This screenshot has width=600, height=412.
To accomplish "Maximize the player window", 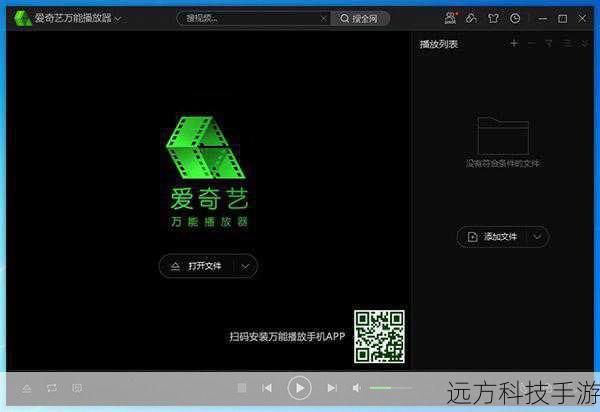I will [x=562, y=18].
